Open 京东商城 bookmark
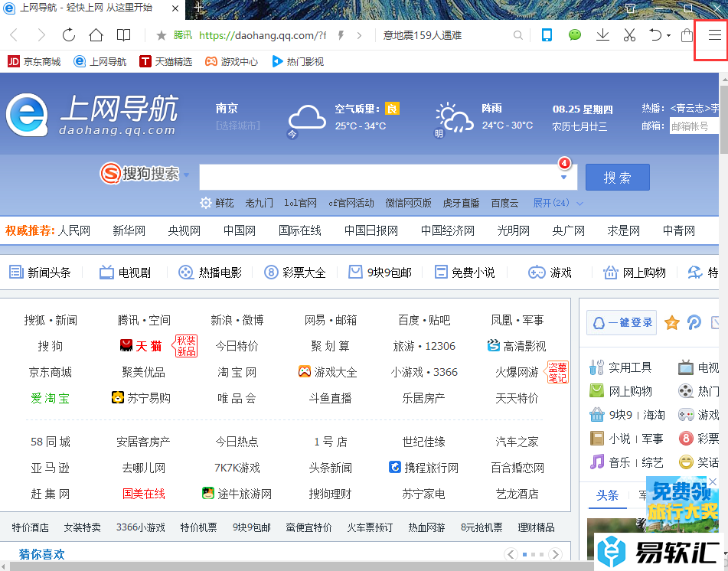The image size is (728, 571). [34, 61]
